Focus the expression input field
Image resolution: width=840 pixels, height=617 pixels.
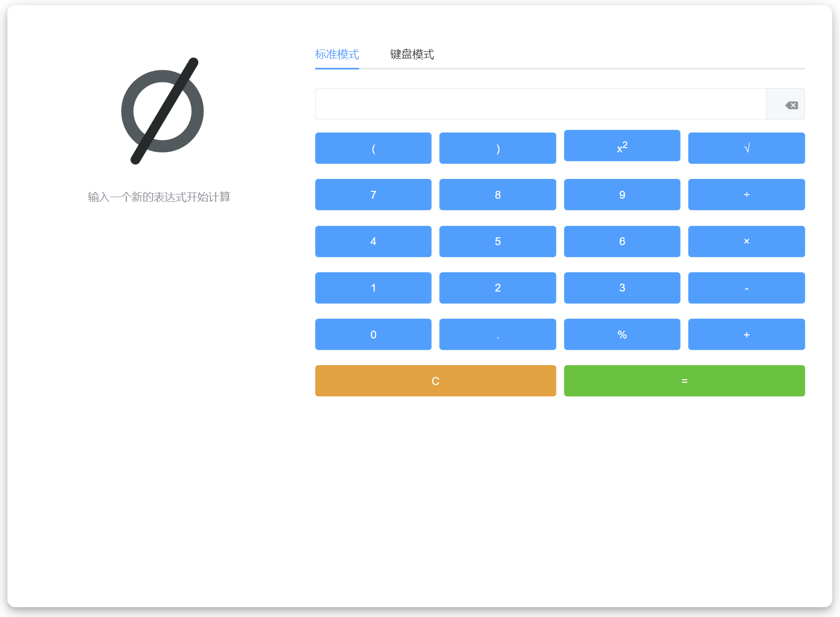(541, 104)
